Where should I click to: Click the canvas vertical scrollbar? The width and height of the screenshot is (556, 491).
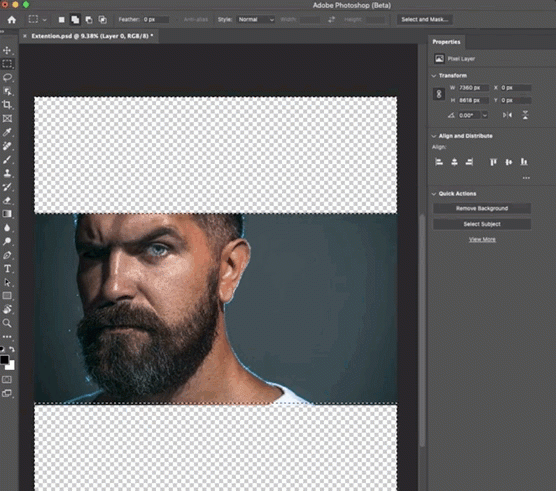point(422,330)
